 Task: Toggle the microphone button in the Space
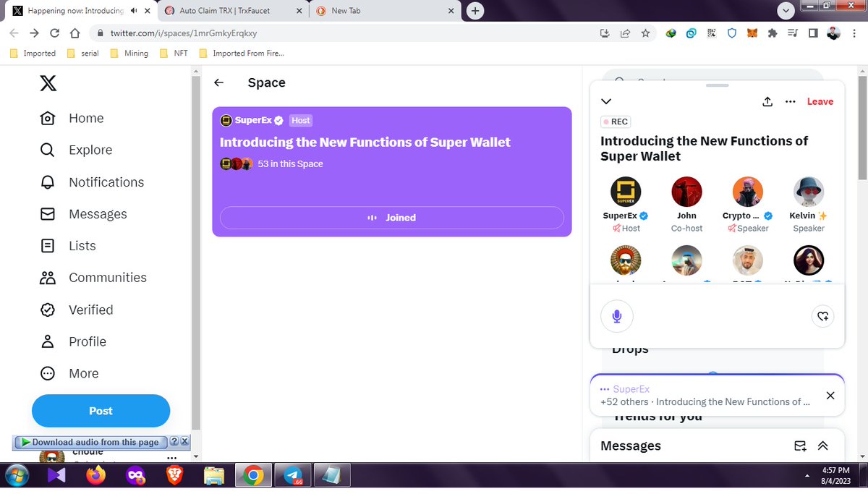617,316
